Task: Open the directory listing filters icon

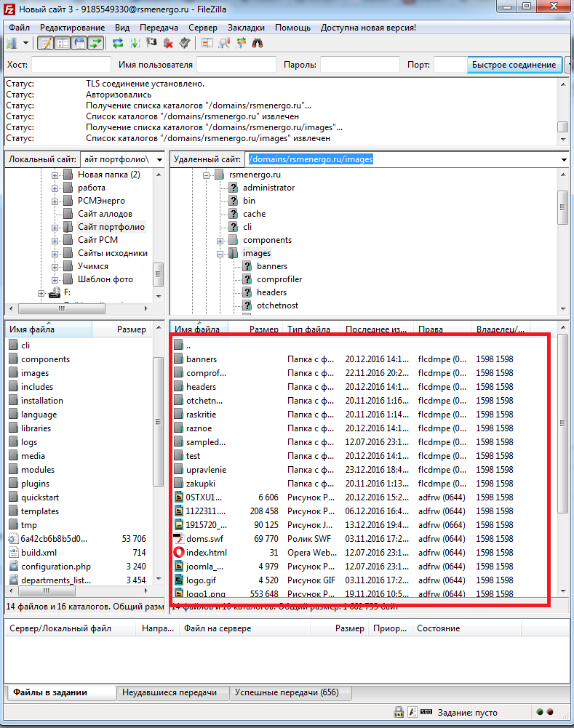Action: 207,43
